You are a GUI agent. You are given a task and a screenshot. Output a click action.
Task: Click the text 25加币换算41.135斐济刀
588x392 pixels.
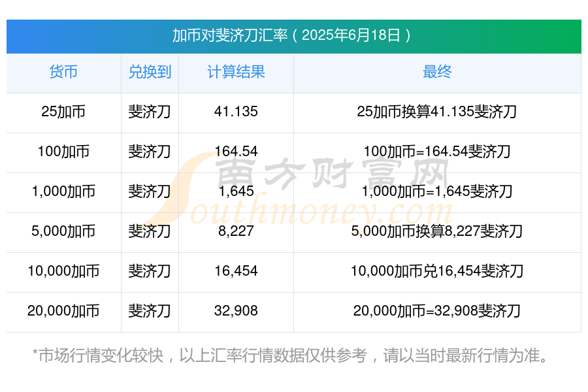437,112
